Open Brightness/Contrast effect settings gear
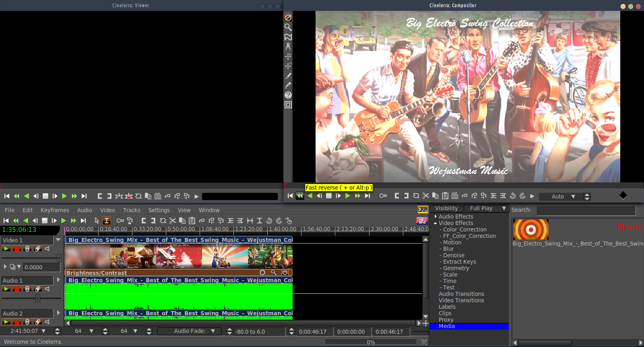Viewport: 644px width, 347px height. [x=262, y=273]
